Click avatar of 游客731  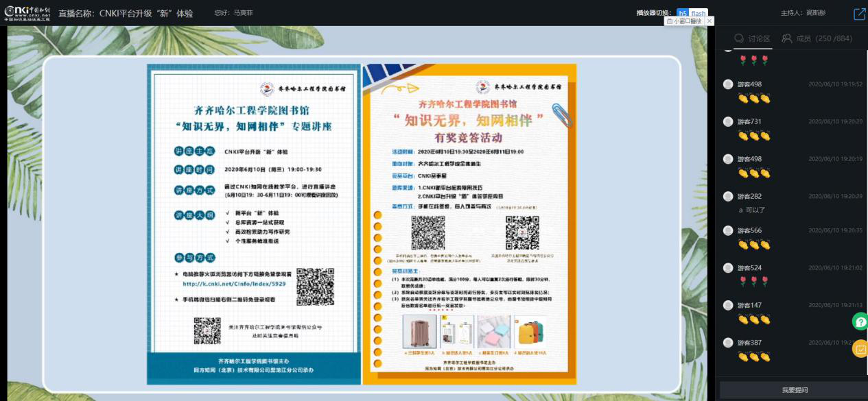coord(728,121)
